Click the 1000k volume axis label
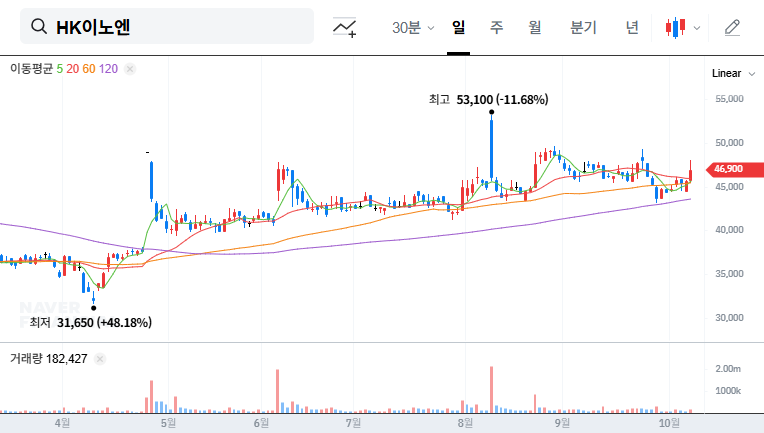The width and height of the screenshot is (764, 433). (x=728, y=391)
